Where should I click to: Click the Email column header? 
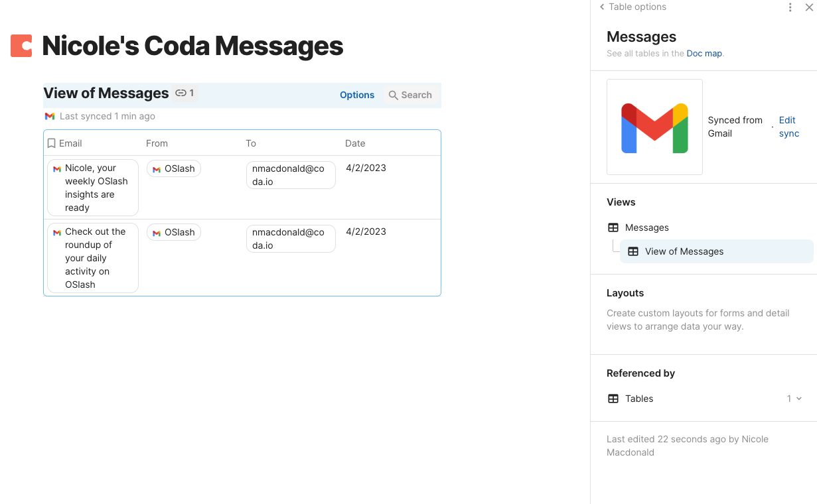pos(70,143)
